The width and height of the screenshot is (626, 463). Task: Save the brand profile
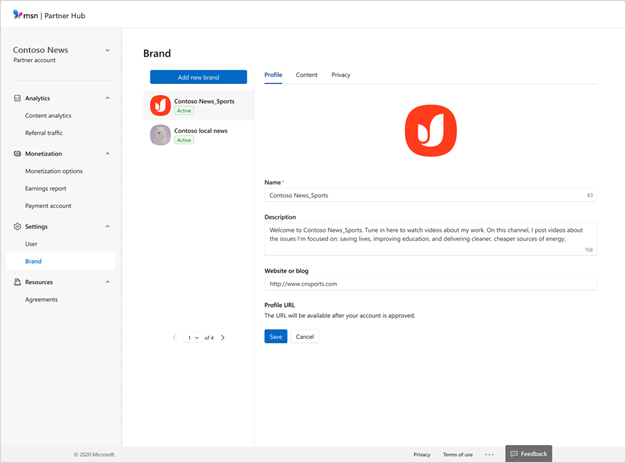[x=275, y=337]
